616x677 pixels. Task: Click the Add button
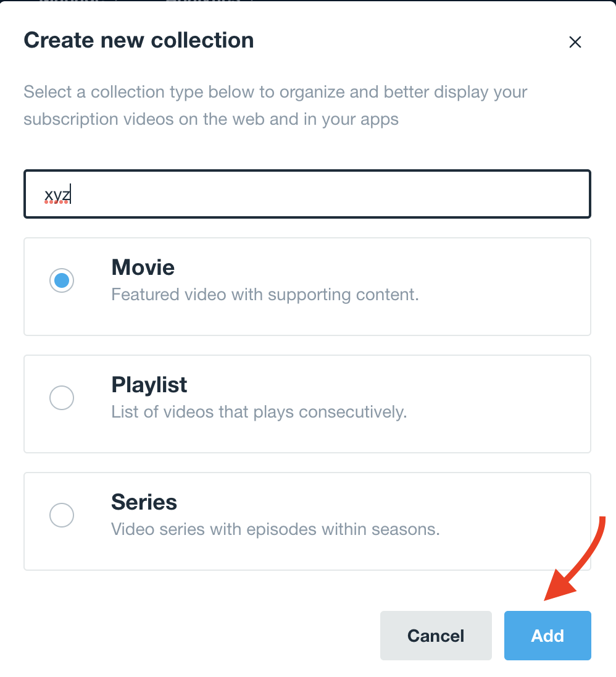pyautogui.click(x=547, y=636)
